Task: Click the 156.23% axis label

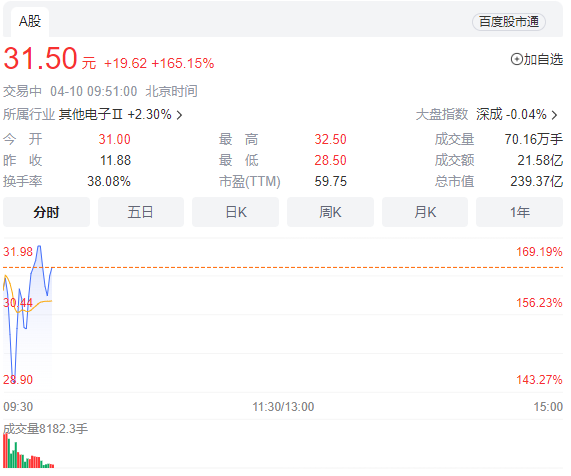Action: coord(539,303)
